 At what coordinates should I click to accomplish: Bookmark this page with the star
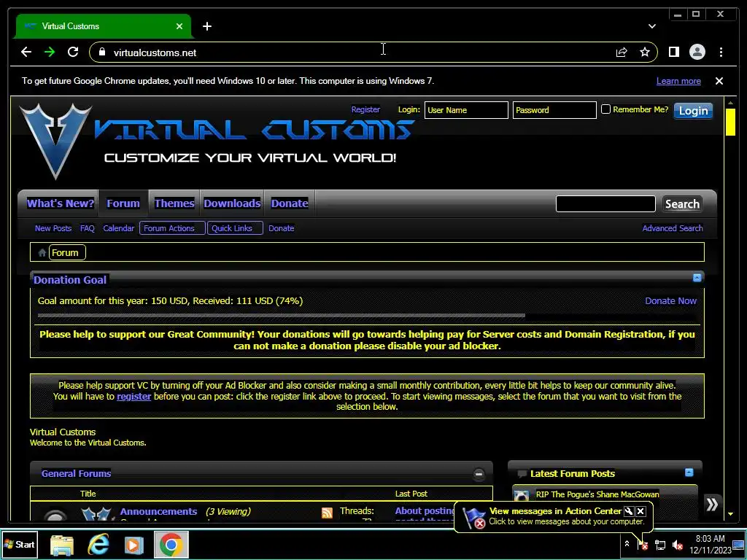(645, 52)
